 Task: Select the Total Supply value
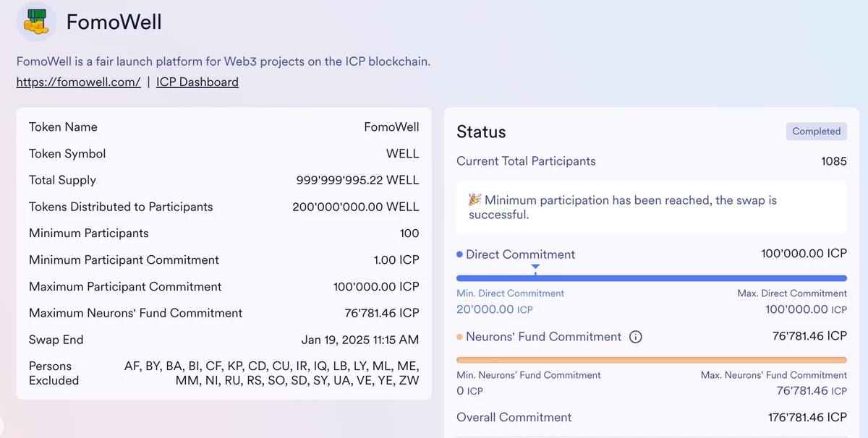(x=358, y=180)
